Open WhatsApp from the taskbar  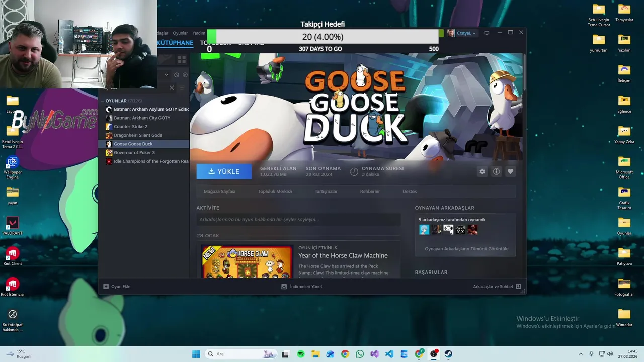[360, 354]
